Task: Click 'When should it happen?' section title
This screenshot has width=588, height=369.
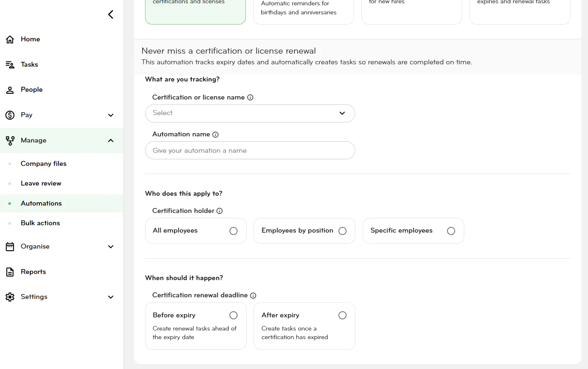Action: (x=184, y=278)
